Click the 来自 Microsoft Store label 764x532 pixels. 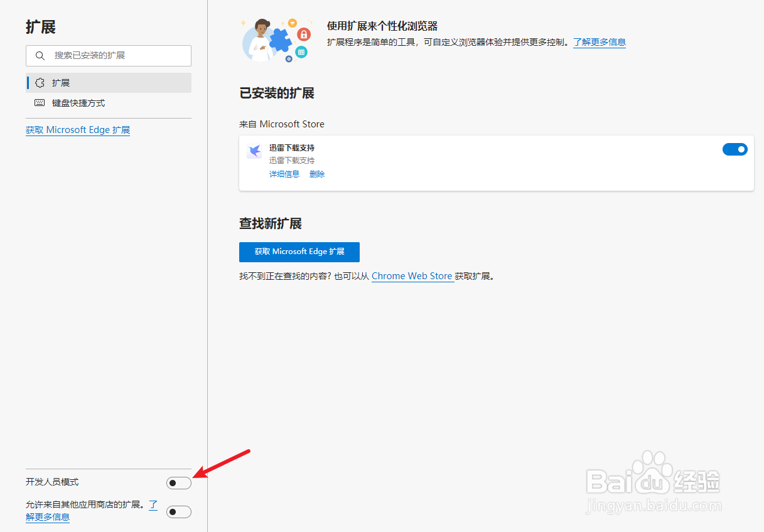[282, 124]
